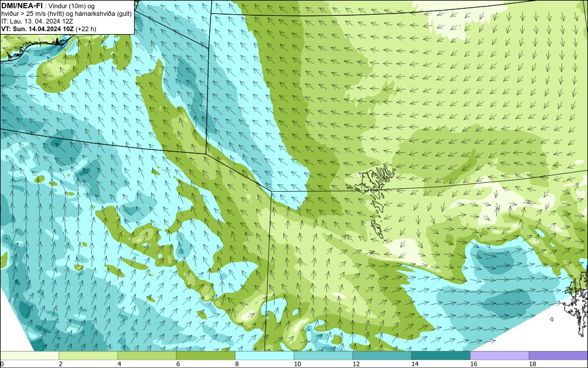Screen dimensions: 588x368
Task: Click the legend label '4'
Action: (119, 364)
